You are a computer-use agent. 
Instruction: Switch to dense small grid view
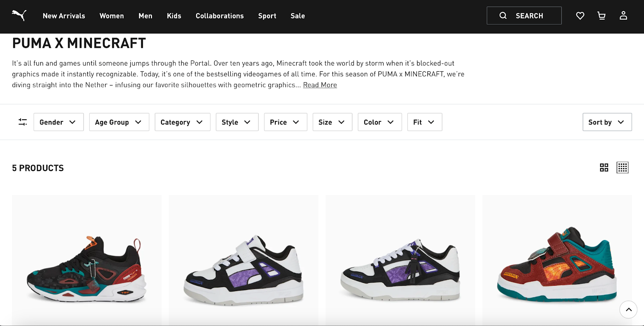point(622,168)
